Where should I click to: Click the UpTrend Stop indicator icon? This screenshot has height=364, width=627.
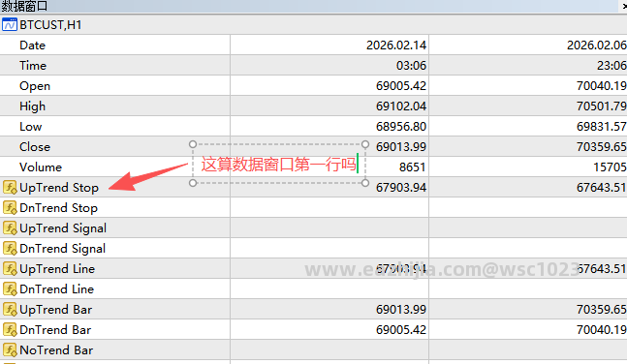click(x=10, y=187)
